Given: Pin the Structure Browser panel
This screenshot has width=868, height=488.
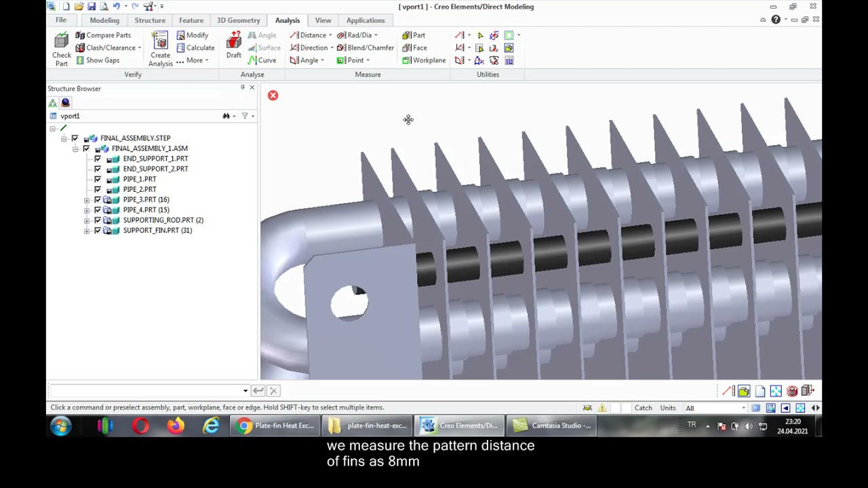Looking at the screenshot, I should (x=243, y=88).
